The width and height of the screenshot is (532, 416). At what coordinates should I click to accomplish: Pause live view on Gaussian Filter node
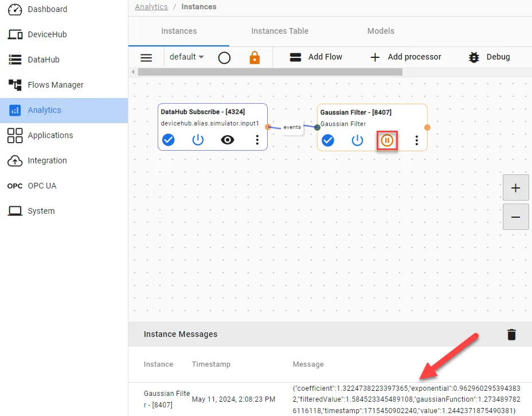pos(387,140)
